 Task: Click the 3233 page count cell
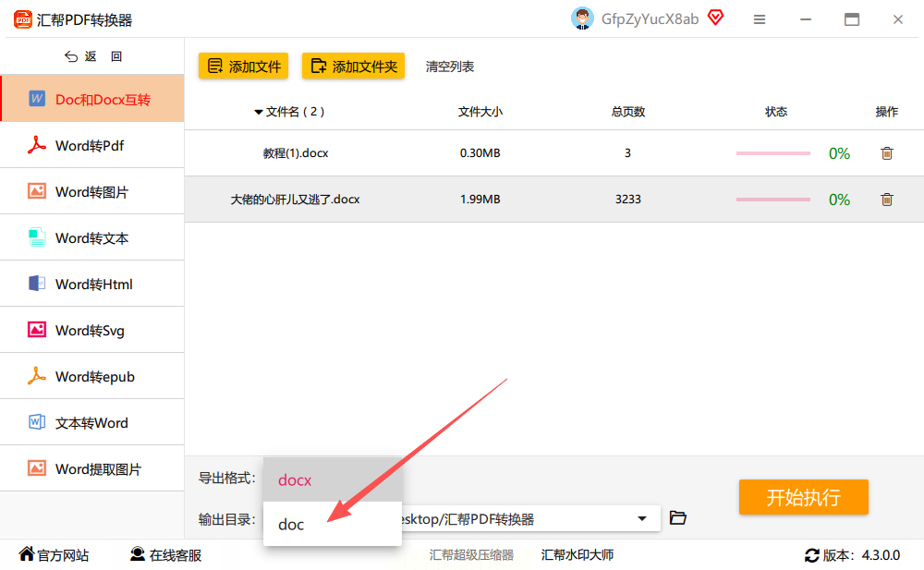point(628,200)
